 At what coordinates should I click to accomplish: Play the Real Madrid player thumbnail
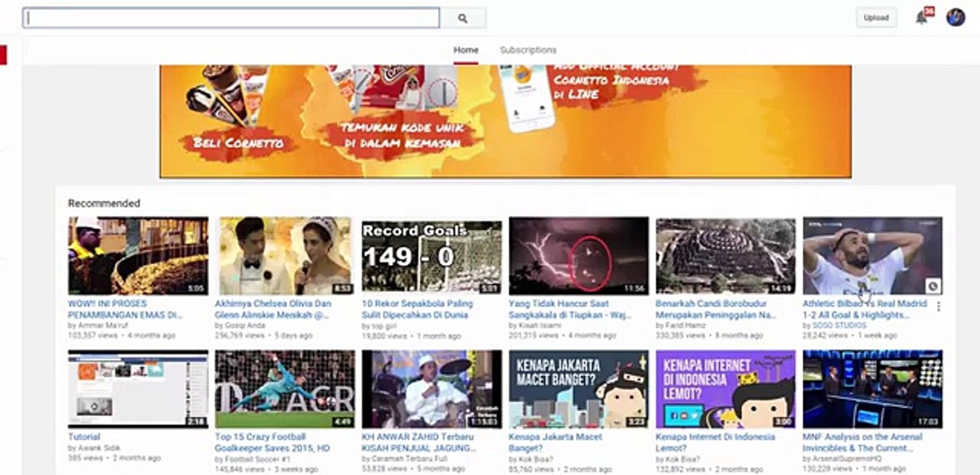(x=873, y=256)
